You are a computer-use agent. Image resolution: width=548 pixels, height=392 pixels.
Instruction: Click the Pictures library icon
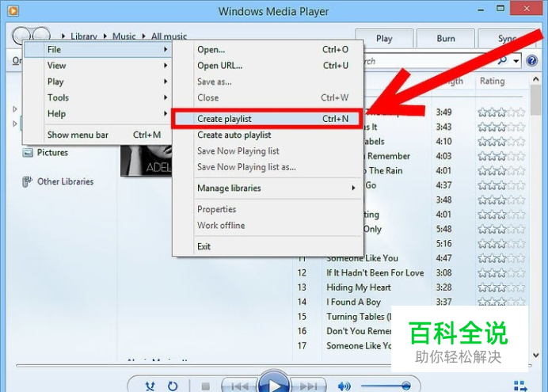coord(28,153)
